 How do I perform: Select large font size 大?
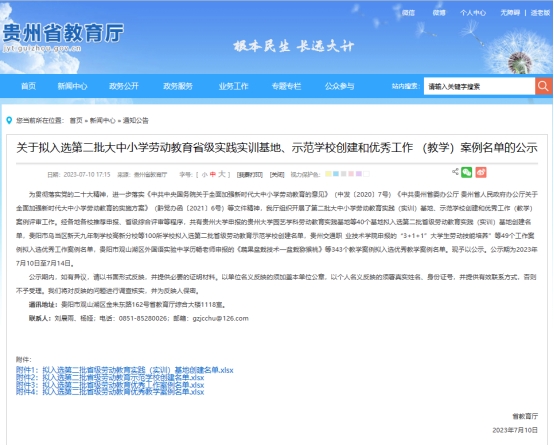click(x=222, y=174)
